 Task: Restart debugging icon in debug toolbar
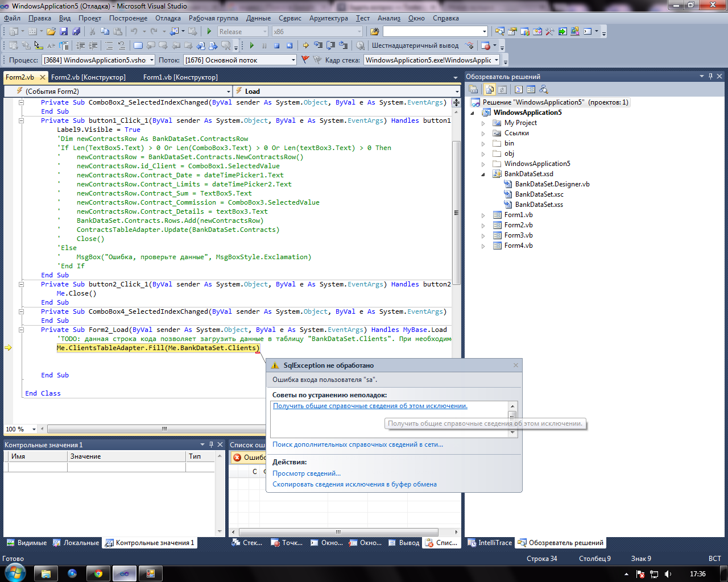tap(289, 45)
